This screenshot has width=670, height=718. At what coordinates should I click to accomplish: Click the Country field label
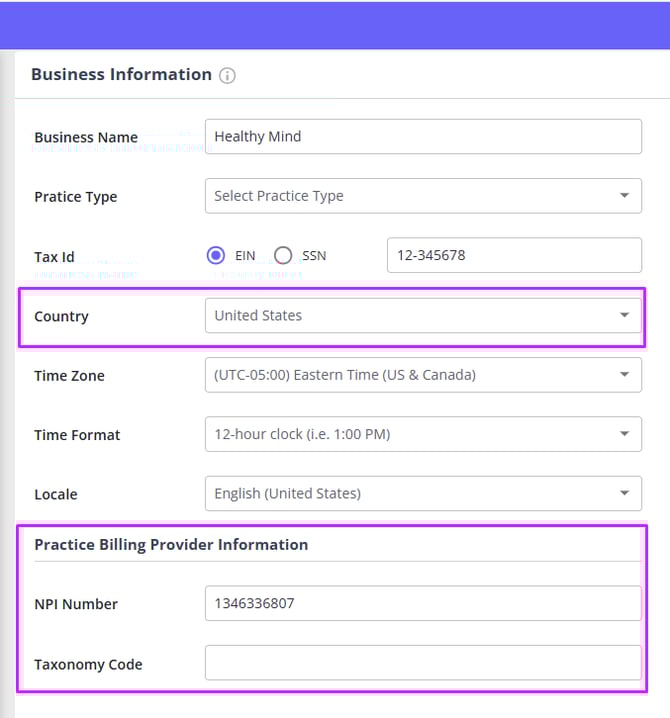coord(61,316)
